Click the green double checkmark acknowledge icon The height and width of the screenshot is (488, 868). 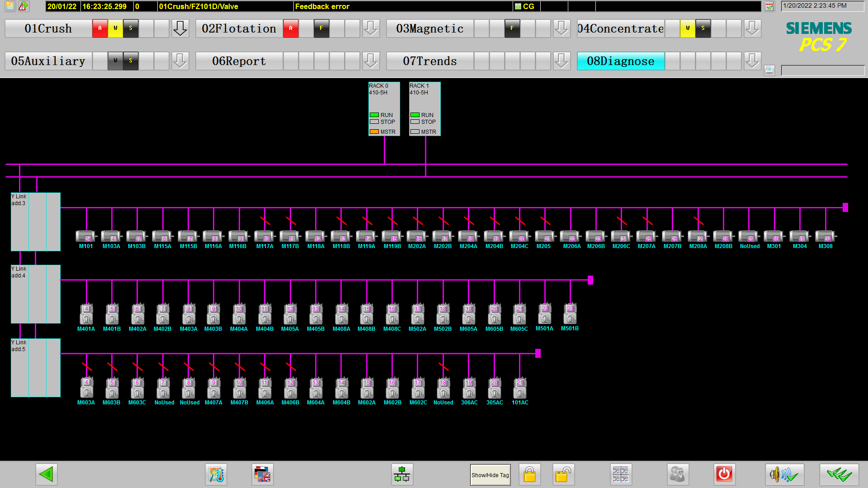pos(839,474)
